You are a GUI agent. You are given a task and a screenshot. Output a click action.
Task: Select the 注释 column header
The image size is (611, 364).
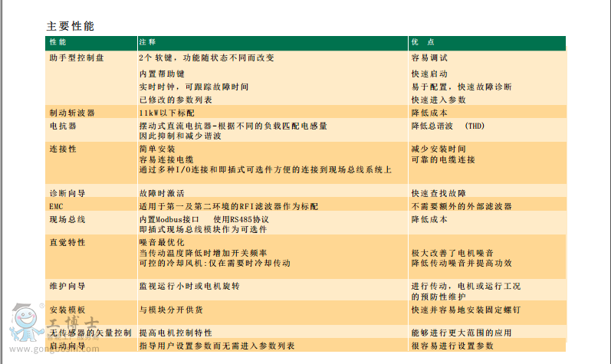tap(147, 42)
